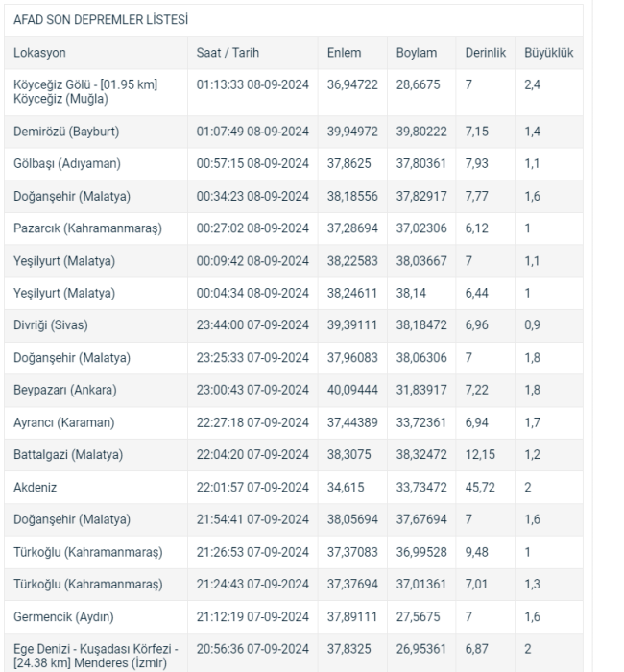Click longitude value 26,95361
The height and width of the screenshot is (672, 624).
[x=421, y=649]
